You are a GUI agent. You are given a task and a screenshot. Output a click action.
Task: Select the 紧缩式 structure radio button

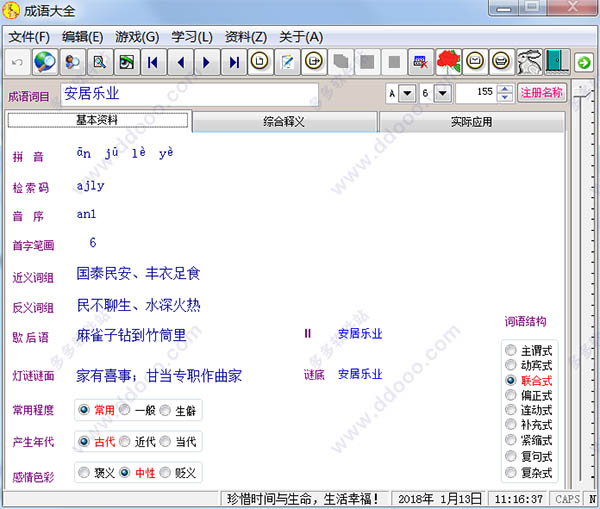pyautogui.click(x=510, y=440)
